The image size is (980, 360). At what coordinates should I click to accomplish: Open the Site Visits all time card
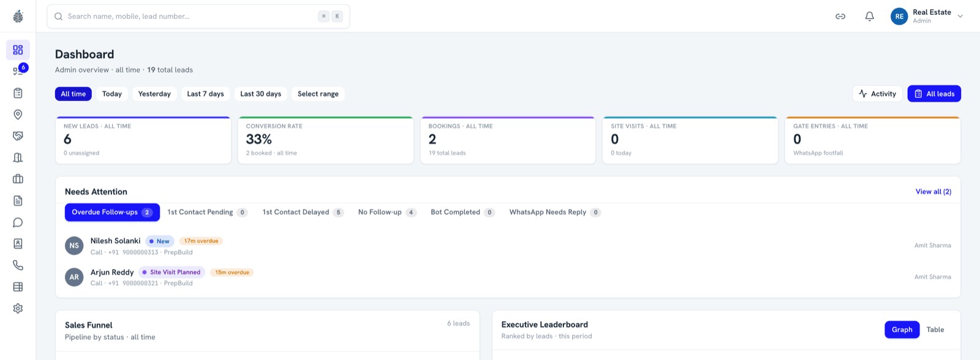690,140
